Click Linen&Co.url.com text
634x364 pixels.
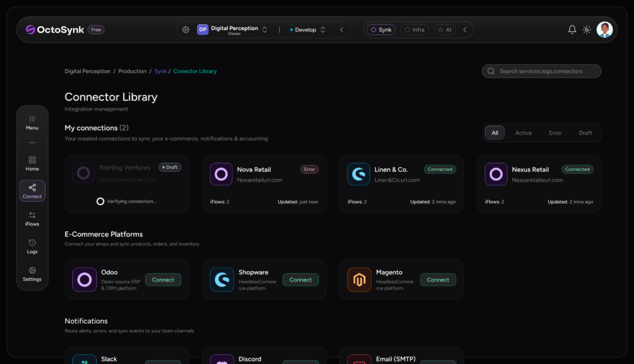pos(396,180)
